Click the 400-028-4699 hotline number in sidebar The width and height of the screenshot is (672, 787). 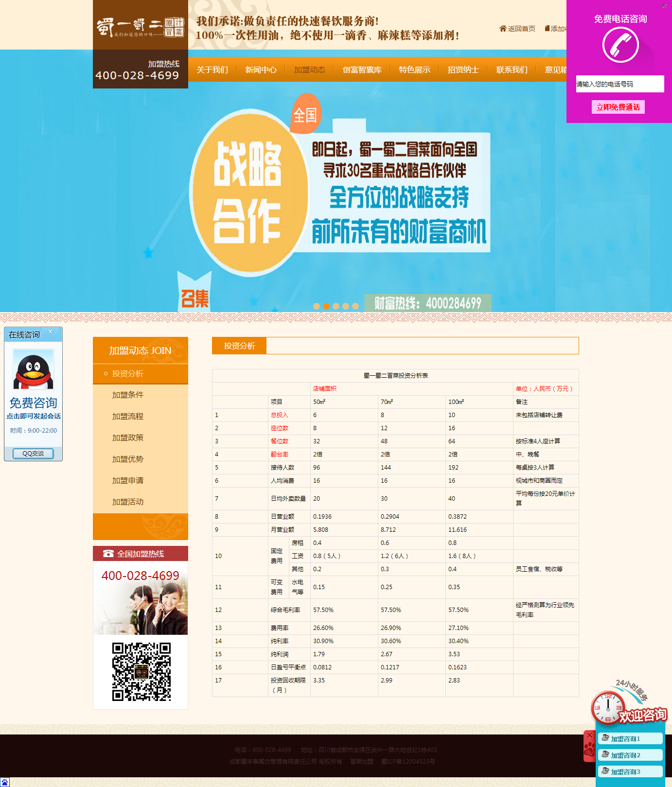141,576
